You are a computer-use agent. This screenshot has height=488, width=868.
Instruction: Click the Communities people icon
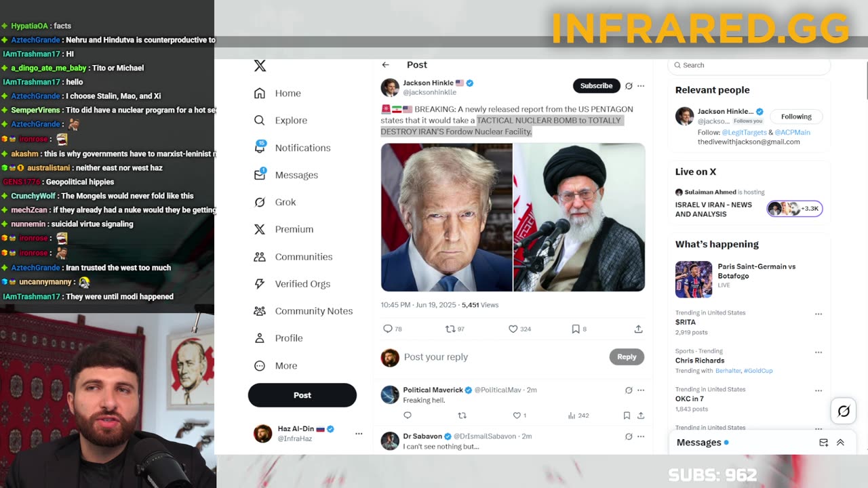pos(260,257)
